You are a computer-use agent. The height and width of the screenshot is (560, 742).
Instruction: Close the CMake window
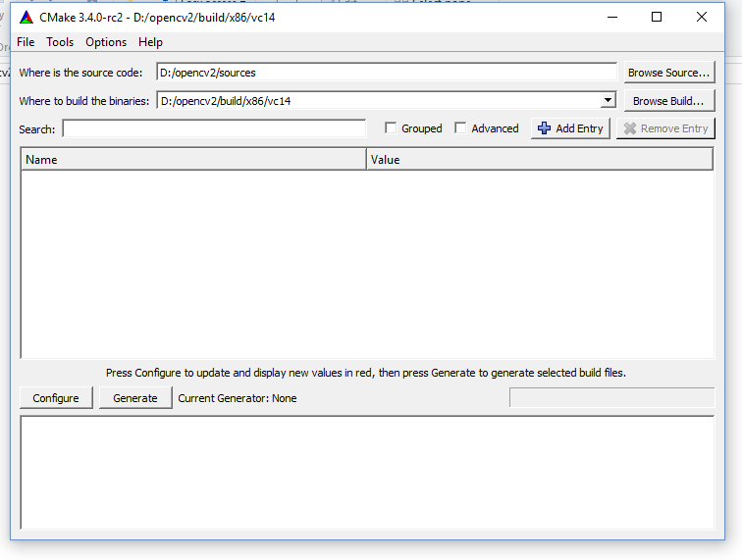pyautogui.click(x=702, y=17)
